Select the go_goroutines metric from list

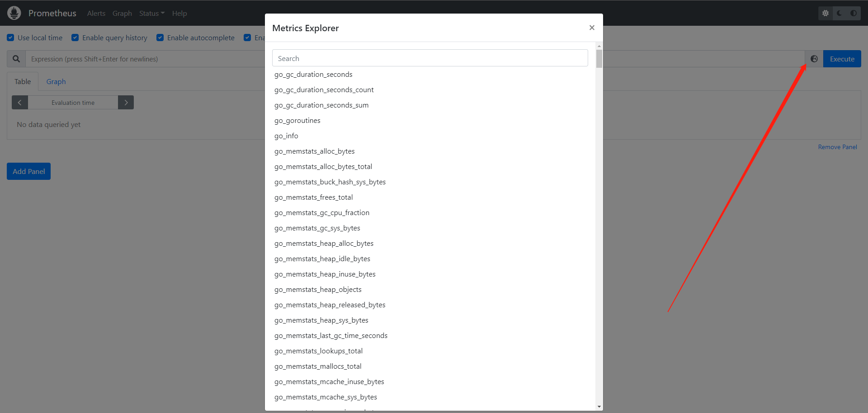[297, 120]
